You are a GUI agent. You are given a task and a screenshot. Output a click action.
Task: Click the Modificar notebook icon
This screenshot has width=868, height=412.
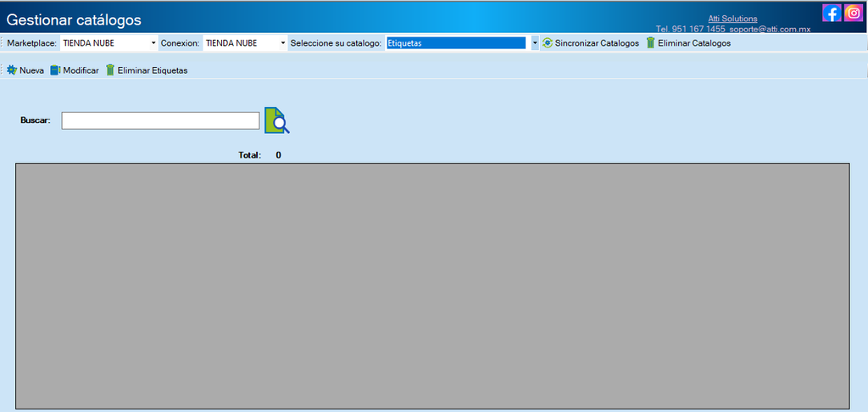pyautogui.click(x=55, y=70)
